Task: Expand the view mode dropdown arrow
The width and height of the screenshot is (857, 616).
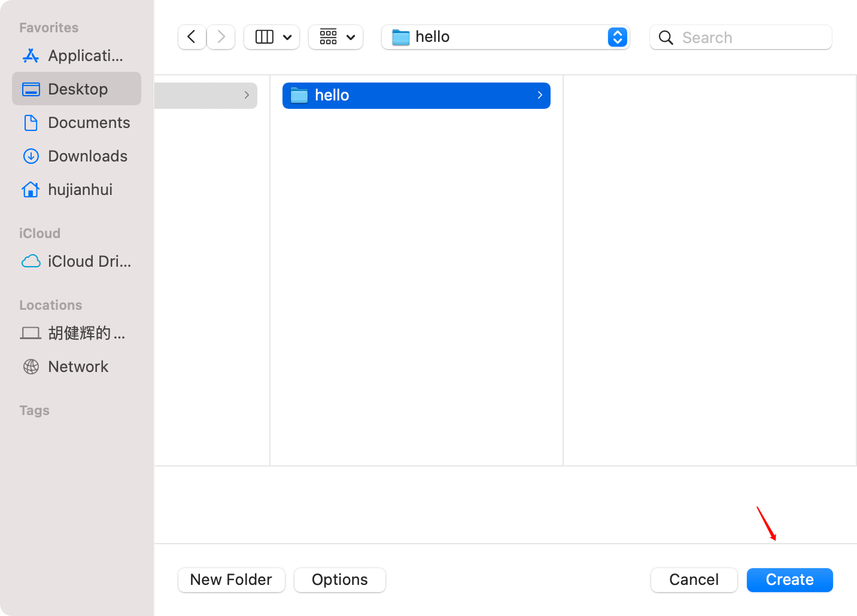Action: (x=287, y=37)
